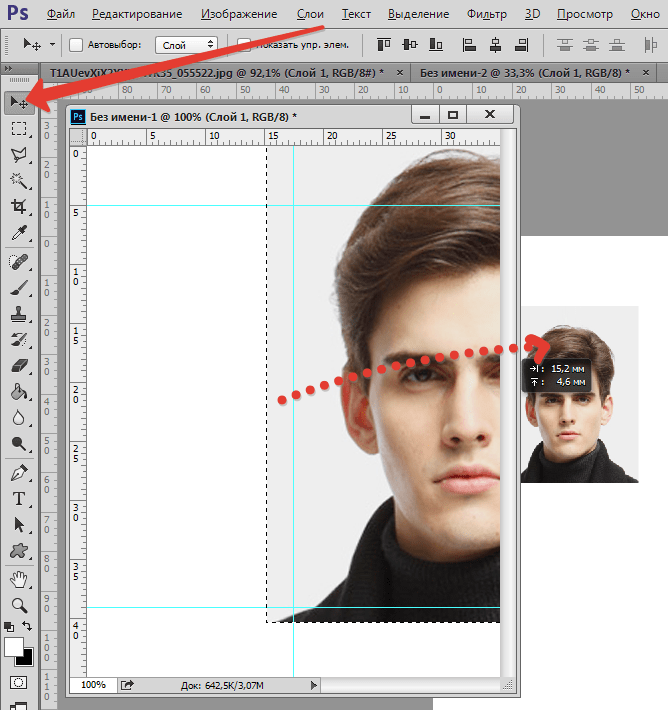Click the 100% zoom field of Без имени-1
This screenshot has width=668, height=710.
[x=93, y=685]
